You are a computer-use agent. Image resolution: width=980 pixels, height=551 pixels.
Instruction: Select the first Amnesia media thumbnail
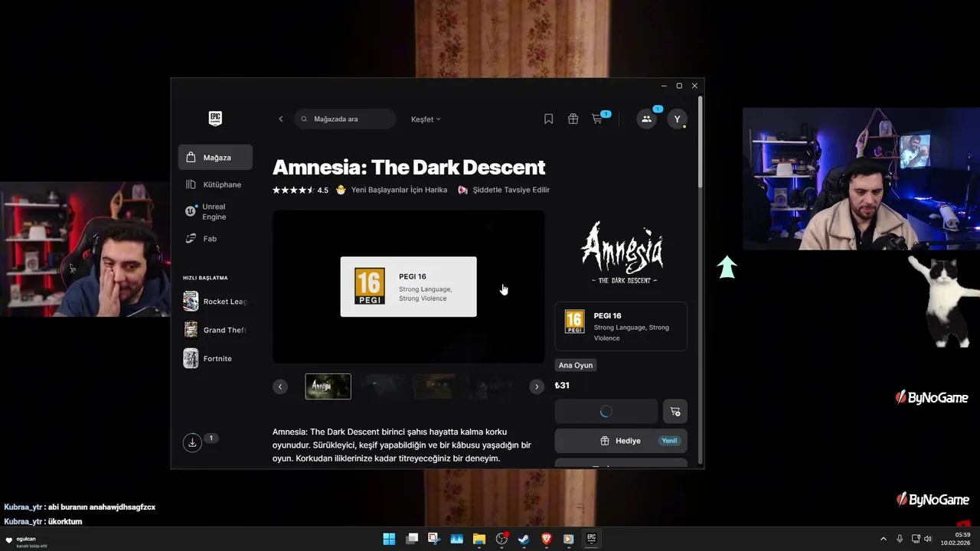(x=328, y=386)
